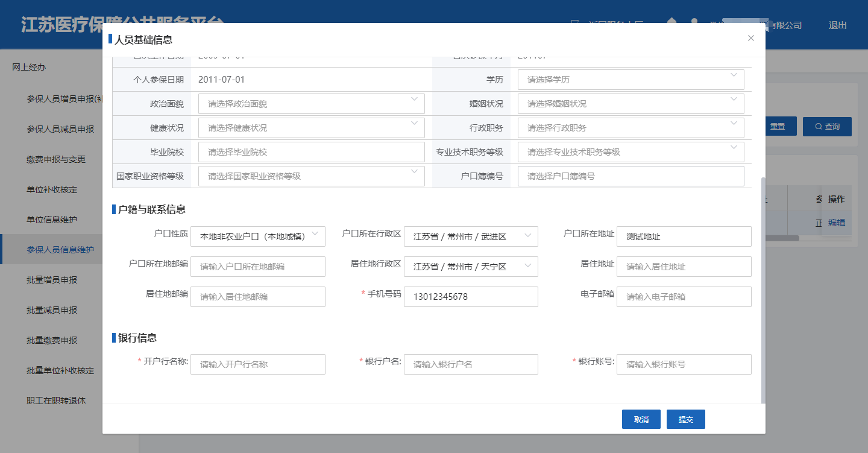
Task: Expand the 政治面貌 dropdown
Action: click(311, 104)
